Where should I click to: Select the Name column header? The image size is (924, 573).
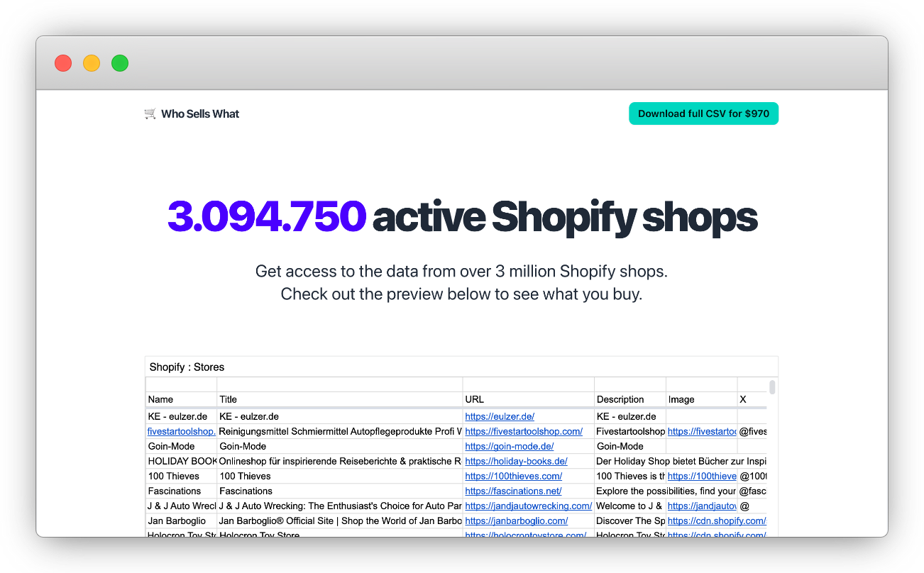[181, 399]
